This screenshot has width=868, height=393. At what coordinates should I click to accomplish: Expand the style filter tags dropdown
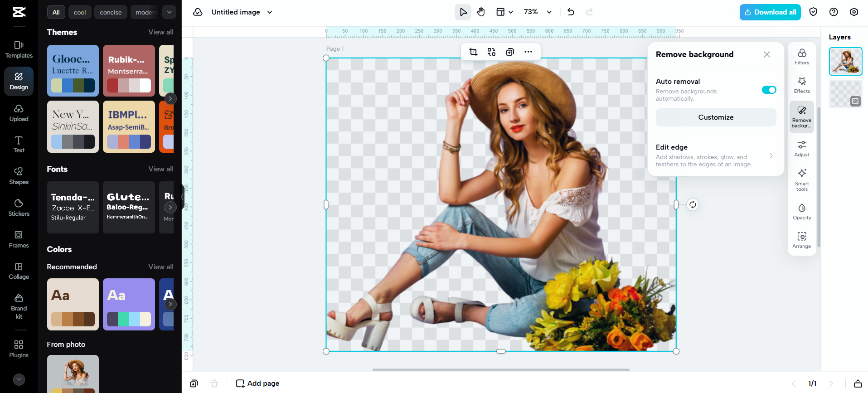(x=169, y=12)
